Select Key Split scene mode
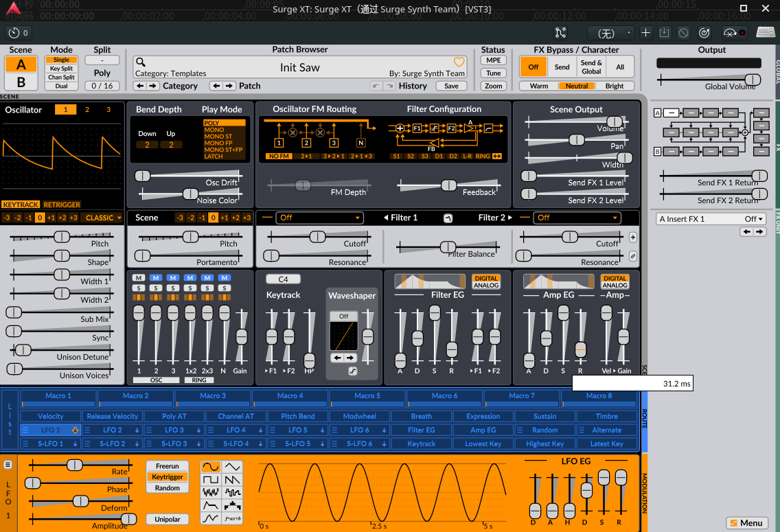 pos(61,69)
